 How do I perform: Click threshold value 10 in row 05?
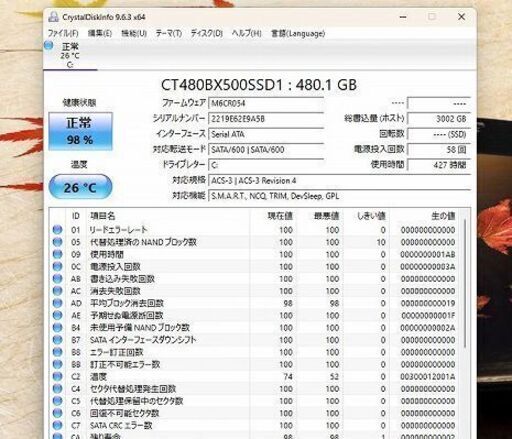pos(381,242)
